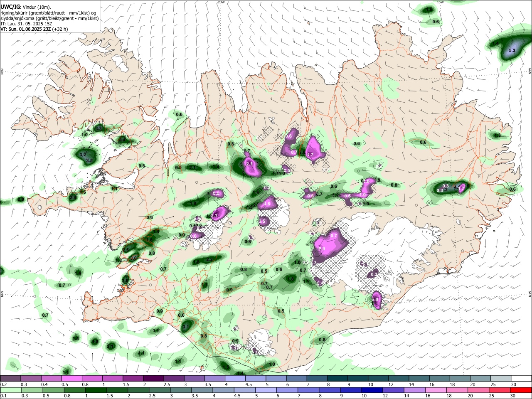Click the 'IT: Lau. 31. 05. 2025 15Z' text
Image resolution: width=532 pixels, height=399 pixels.
[26, 24]
